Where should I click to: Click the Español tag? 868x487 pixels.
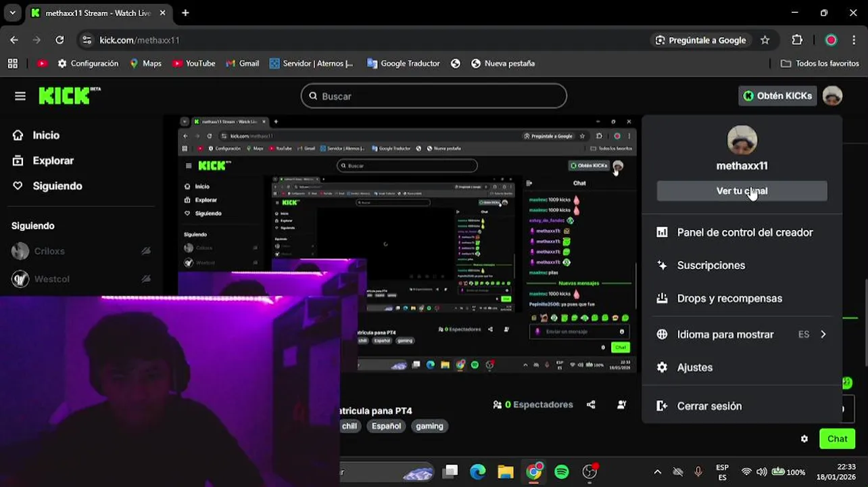point(386,426)
